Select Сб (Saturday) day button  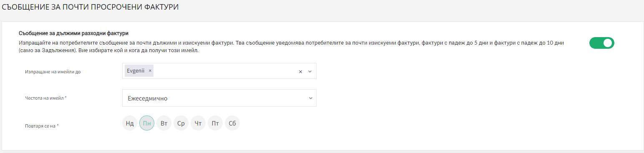232,123
